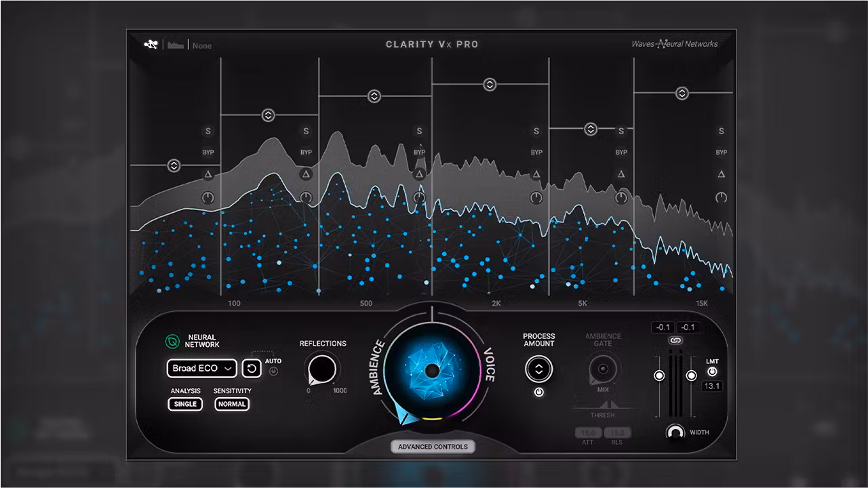Click the main Ambience/Voice central knob
Image resolution: width=868 pixels, height=488 pixels.
pyautogui.click(x=431, y=370)
